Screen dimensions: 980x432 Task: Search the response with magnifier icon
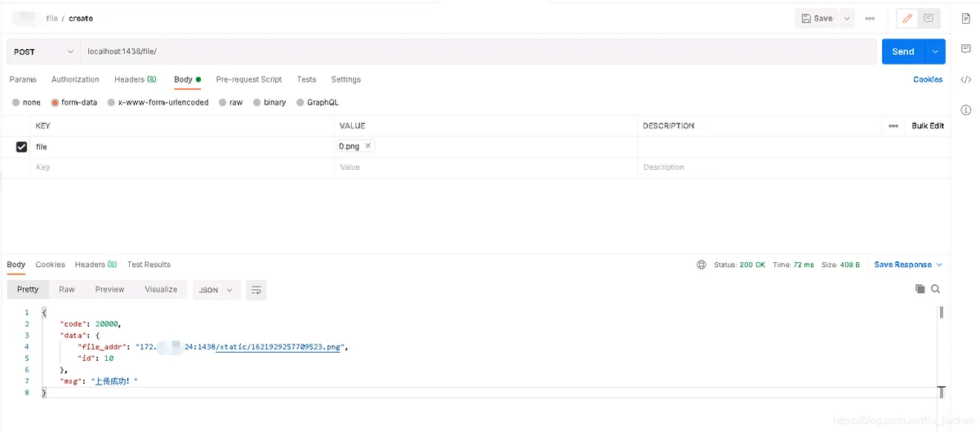click(x=936, y=289)
